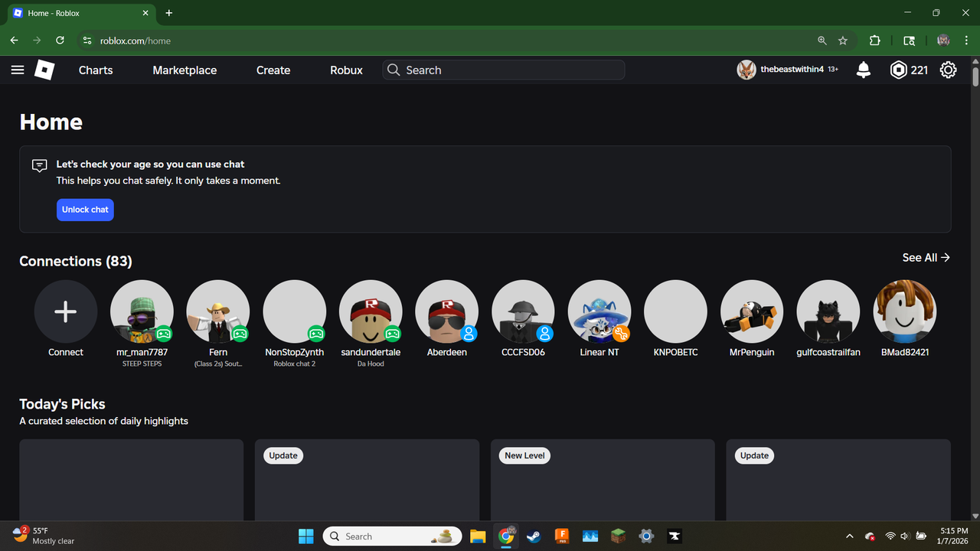Open BMad82421's avatar
The height and width of the screenshot is (551, 980).
(905, 311)
